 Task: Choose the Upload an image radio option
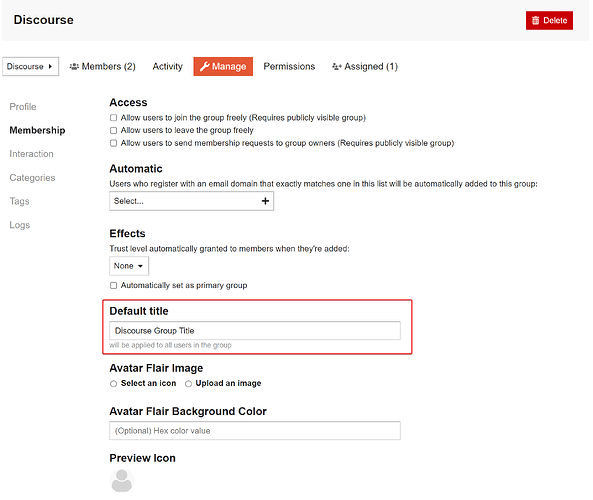[188, 384]
